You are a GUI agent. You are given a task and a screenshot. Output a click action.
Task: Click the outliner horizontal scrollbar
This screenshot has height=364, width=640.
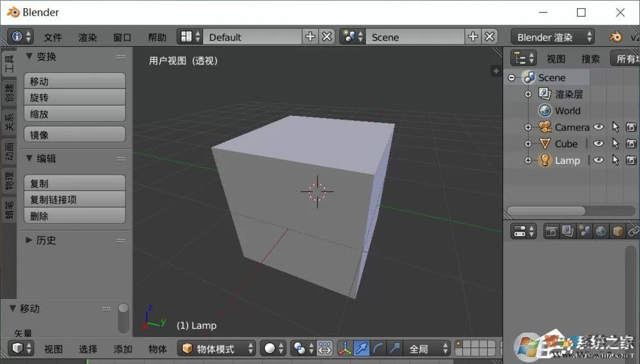click(x=546, y=211)
